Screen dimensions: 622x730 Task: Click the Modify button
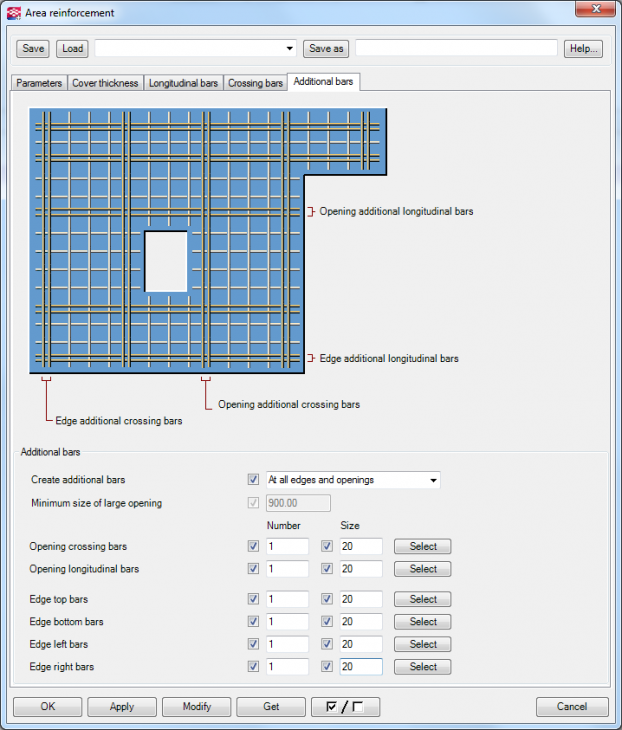[197, 707]
